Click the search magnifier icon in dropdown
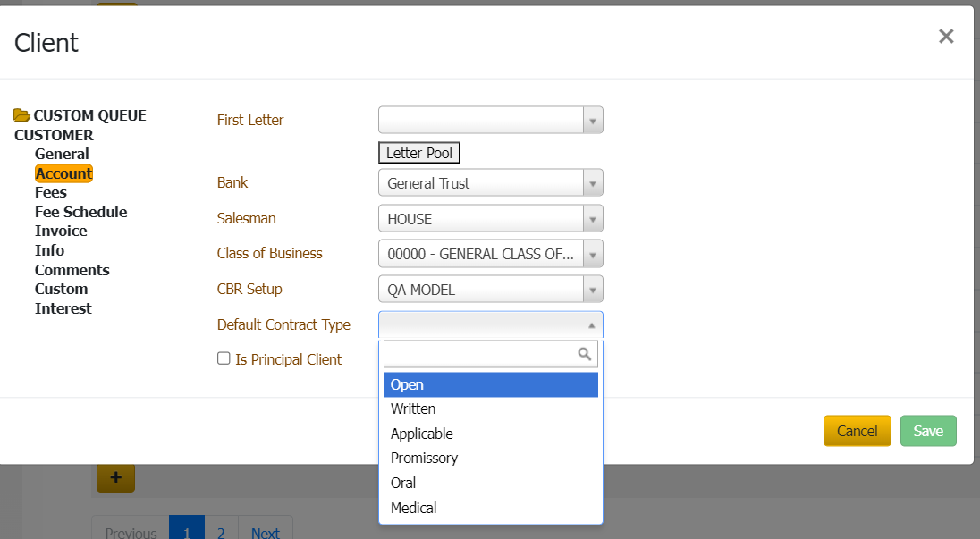This screenshot has width=980, height=539. 585,354
